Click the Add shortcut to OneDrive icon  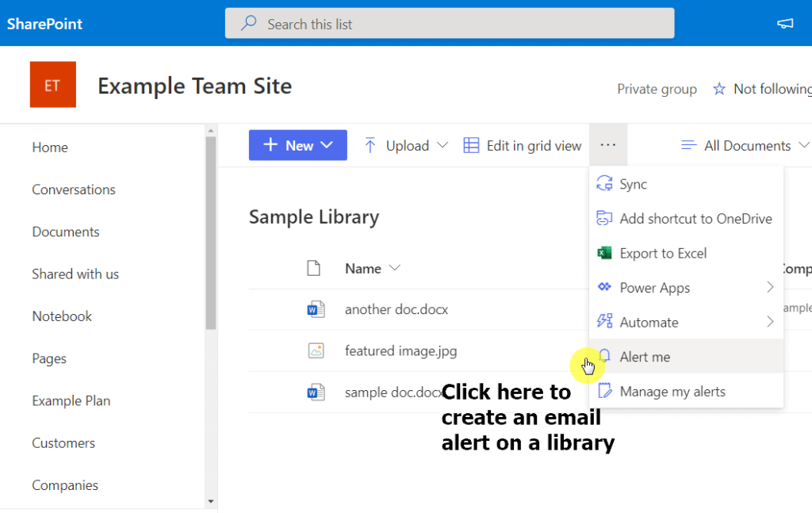(x=604, y=218)
